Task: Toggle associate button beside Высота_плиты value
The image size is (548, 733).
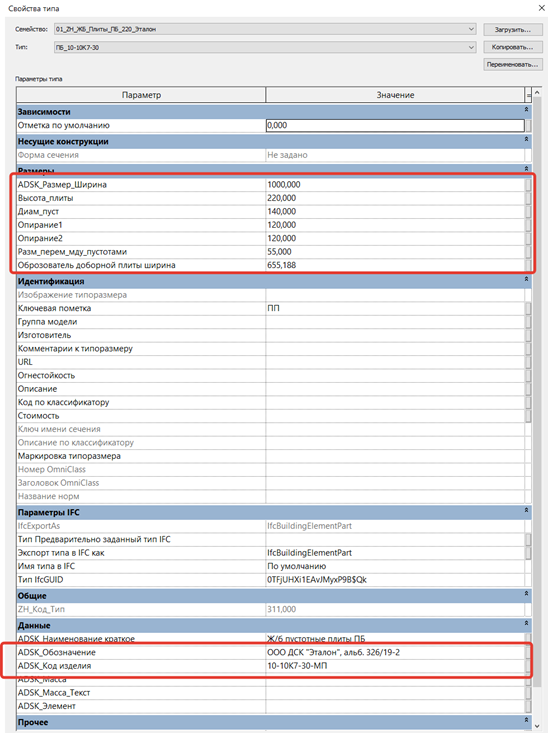Action: click(528, 198)
